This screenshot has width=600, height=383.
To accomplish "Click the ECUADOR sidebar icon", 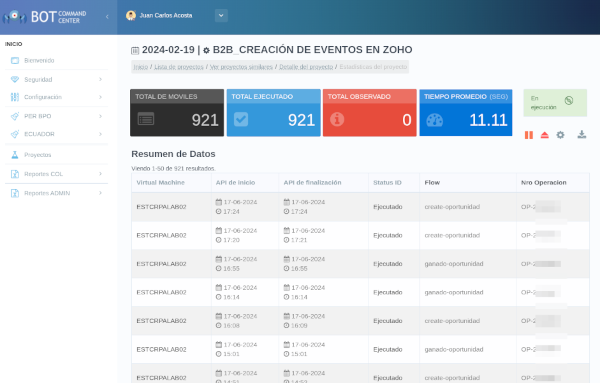I will point(15,134).
